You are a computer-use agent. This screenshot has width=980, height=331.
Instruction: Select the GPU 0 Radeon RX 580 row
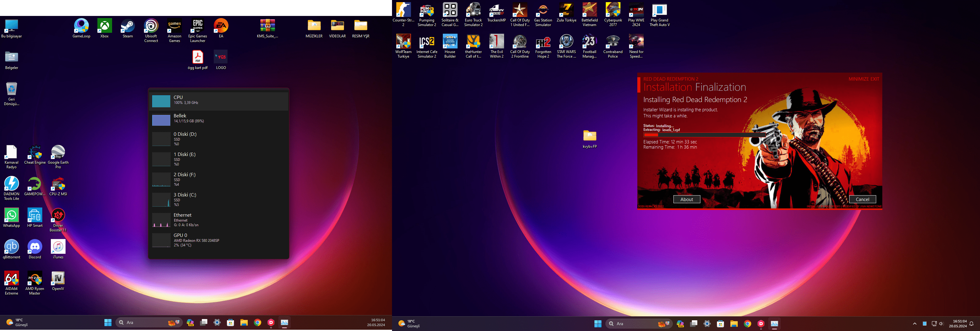point(219,240)
